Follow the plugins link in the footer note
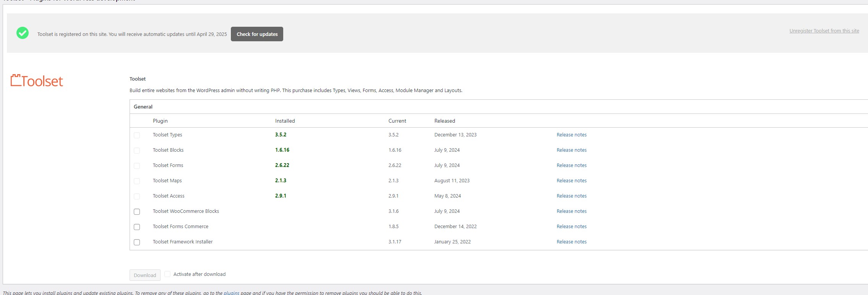 (231, 293)
